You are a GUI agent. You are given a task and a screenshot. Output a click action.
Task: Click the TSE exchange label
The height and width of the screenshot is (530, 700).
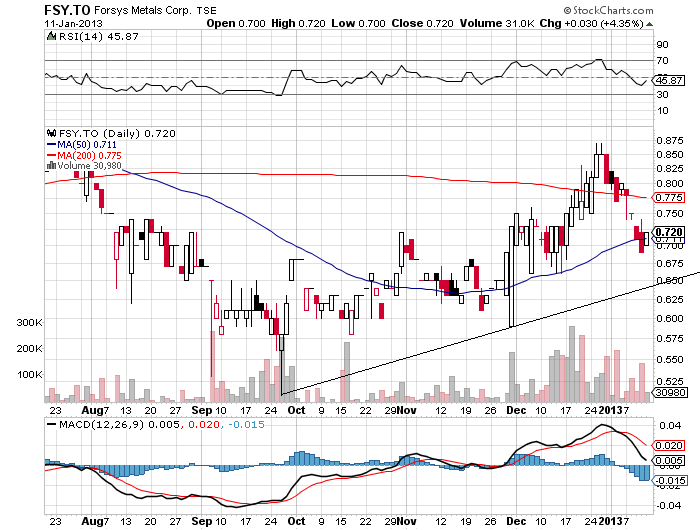[206, 10]
